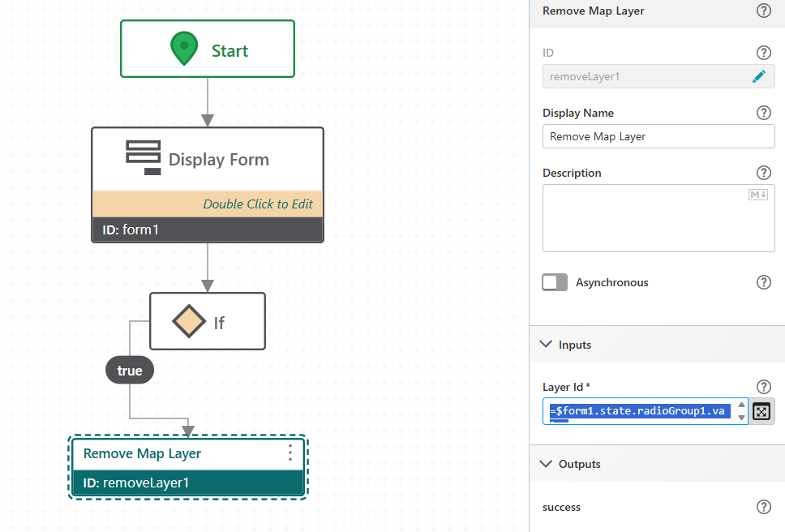
Task: Click inside the Description text area
Action: pyautogui.click(x=658, y=218)
